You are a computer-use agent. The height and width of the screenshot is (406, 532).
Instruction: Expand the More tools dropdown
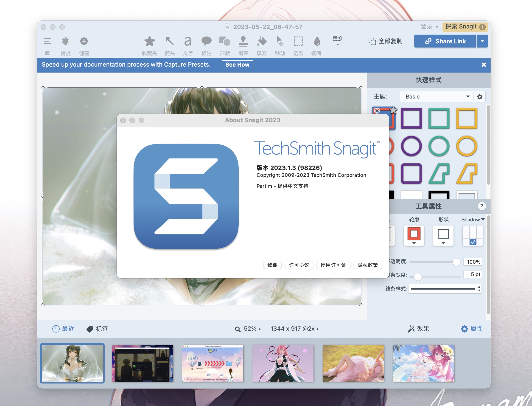click(338, 41)
